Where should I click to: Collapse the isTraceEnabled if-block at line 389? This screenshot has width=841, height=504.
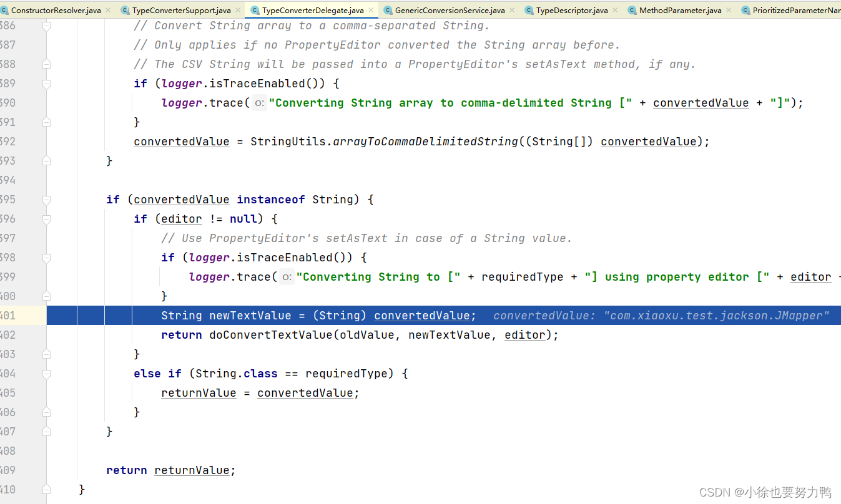click(x=46, y=84)
